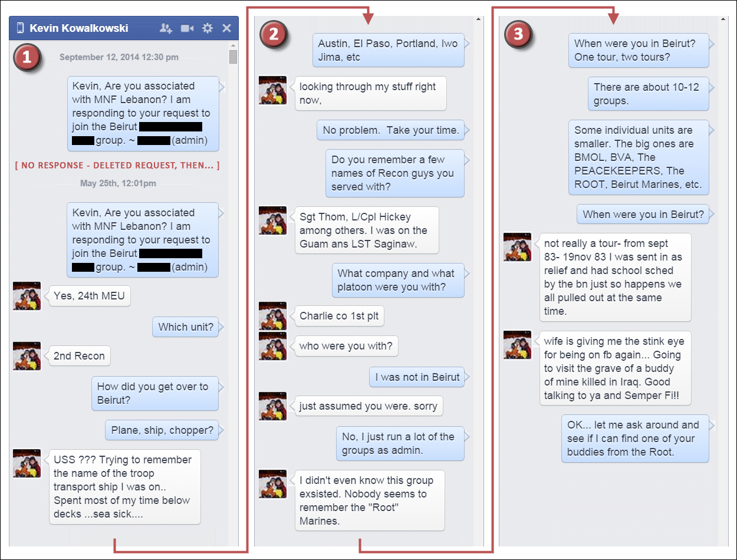Screen dimensions: 737x560
Task: Start a video call with Kevin
Action: point(187,28)
